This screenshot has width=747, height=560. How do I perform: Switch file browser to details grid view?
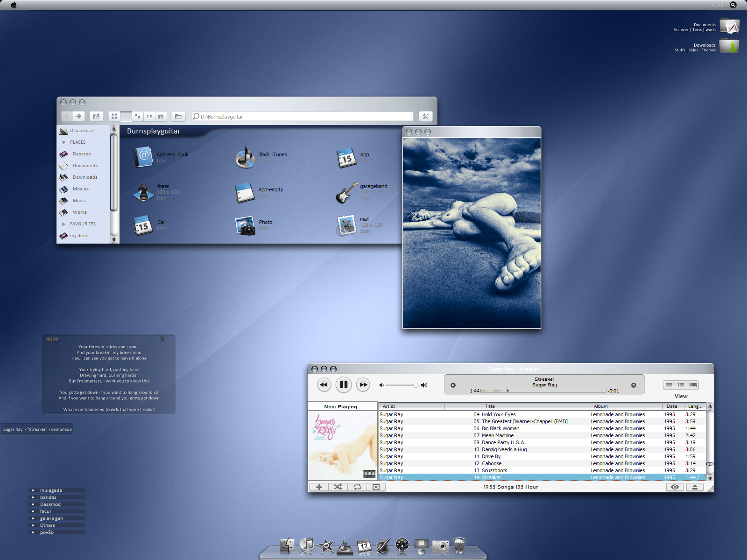[x=161, y=116]
